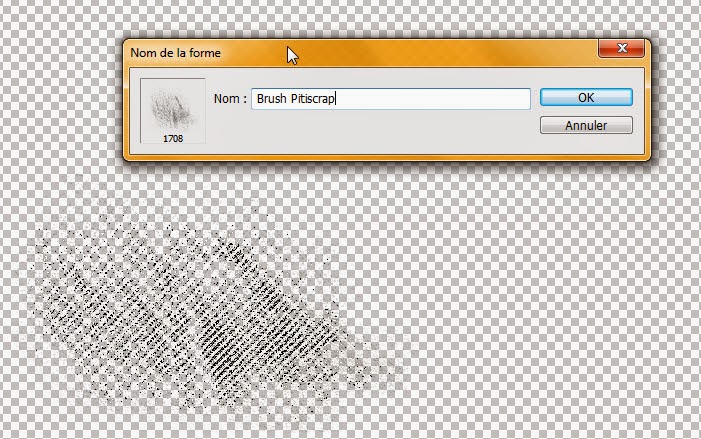Click the brush preview thumbnail
701x439 pixels.
click(173, 105)
